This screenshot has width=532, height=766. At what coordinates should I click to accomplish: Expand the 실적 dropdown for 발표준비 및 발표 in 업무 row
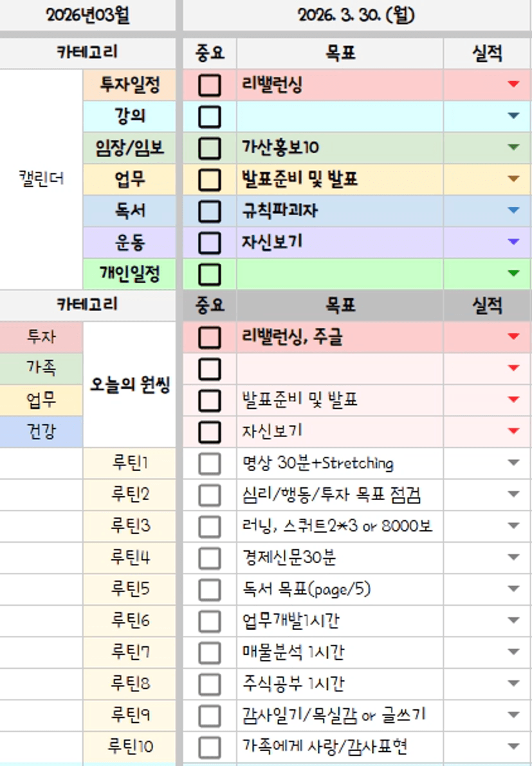click(x=513, y=179)
